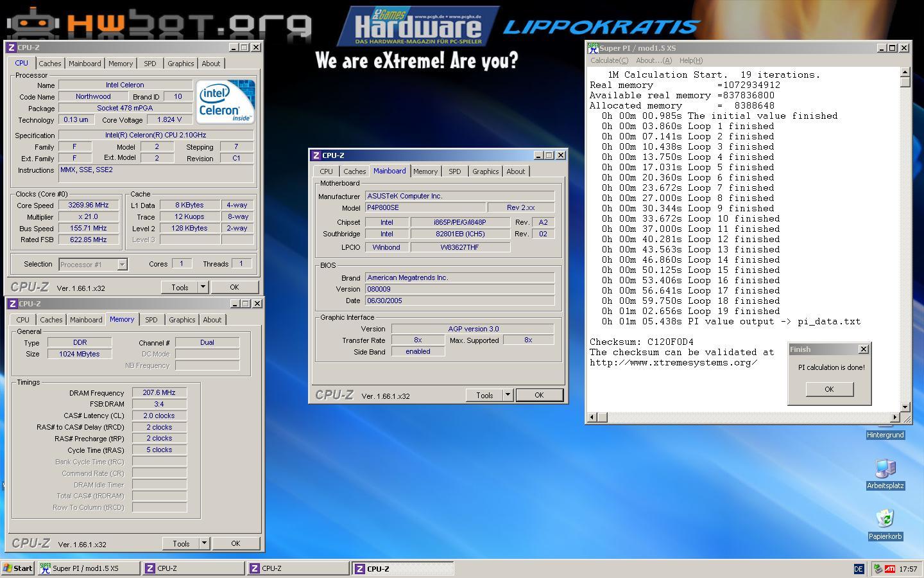
Task: Open the Calculate(C) menu in Super PI
Action: point(609,60)
